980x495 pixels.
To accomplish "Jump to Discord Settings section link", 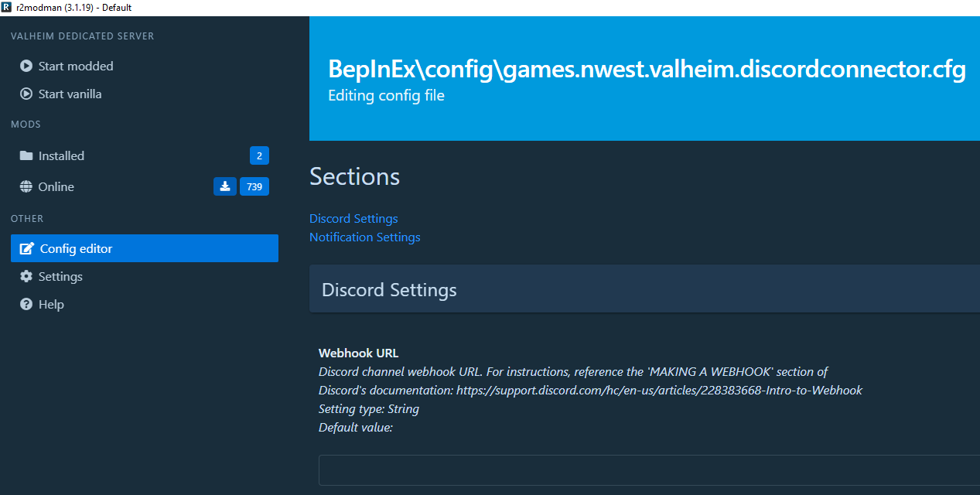I will click(353, 219).
